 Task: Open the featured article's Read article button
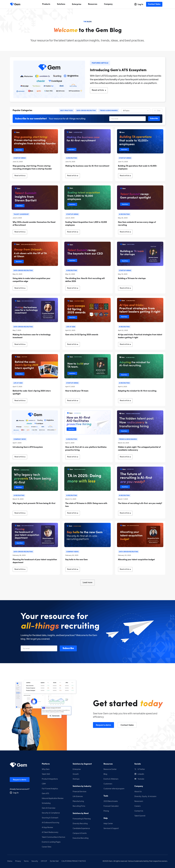99,90
